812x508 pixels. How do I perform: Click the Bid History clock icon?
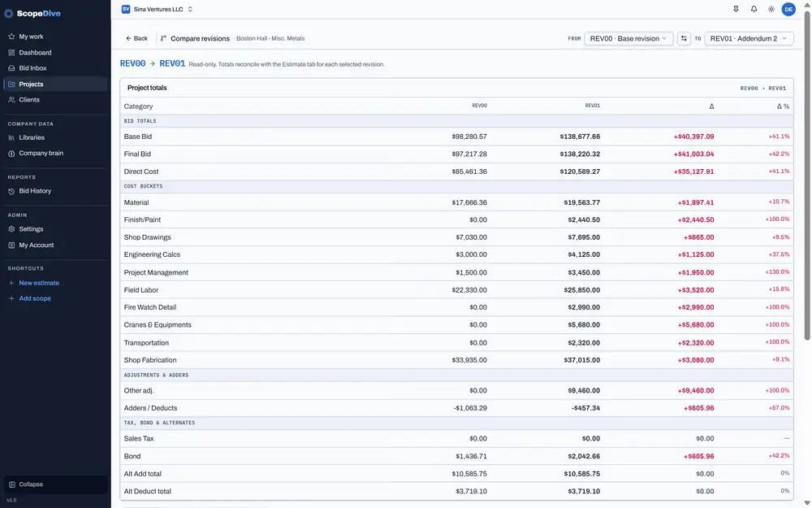click(x=11, y=191)
